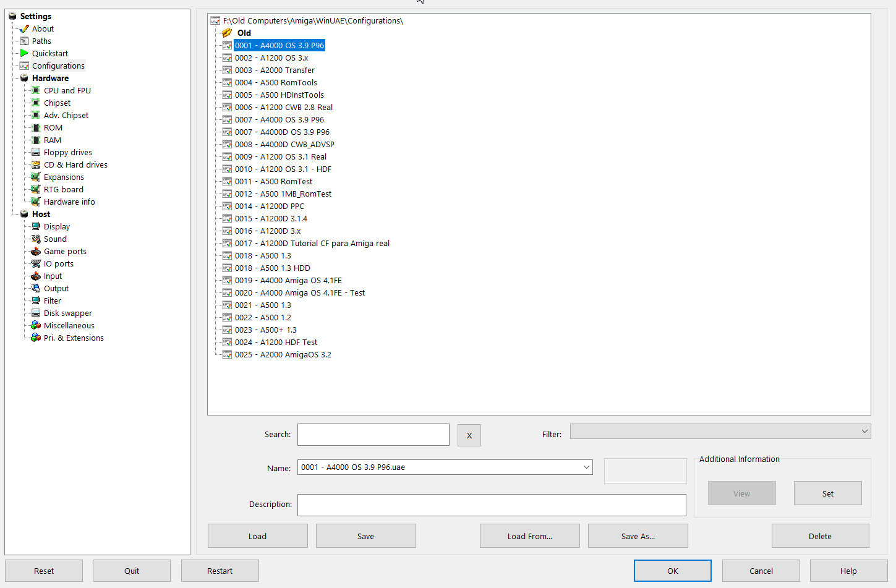The image size is (896, 588).
Task: Click the Filter monitor icon
Action: pos(36,300)
